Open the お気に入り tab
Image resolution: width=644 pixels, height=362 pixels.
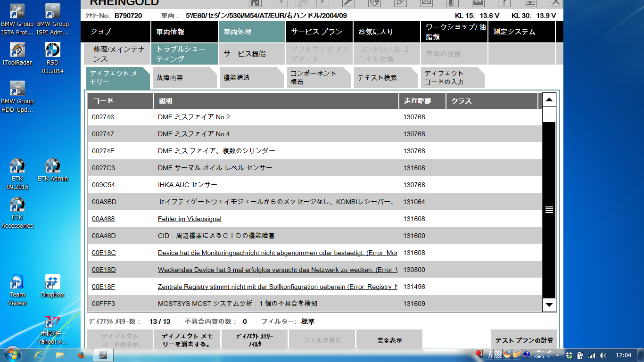[x=387, y=32]
